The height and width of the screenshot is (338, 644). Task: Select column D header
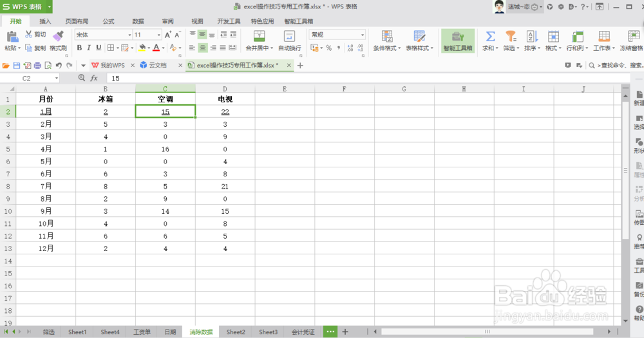point(225,89)
